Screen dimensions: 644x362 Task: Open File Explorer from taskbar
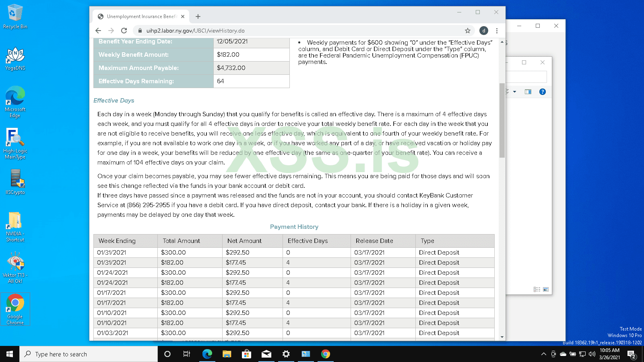227,354
